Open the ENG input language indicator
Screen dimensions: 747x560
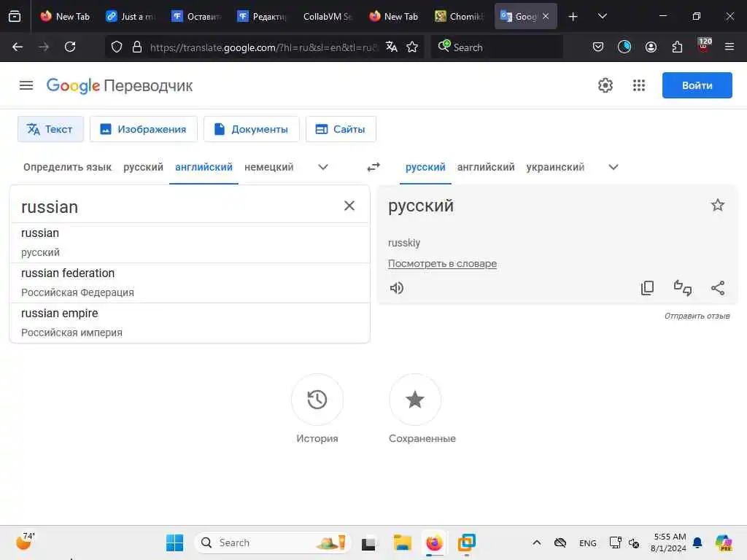coord(587,542)
